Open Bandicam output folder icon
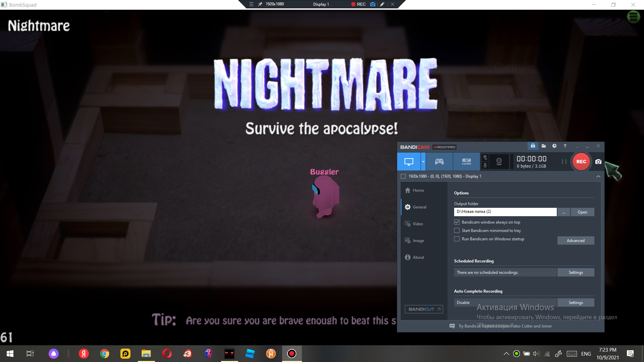 [543, 146]
